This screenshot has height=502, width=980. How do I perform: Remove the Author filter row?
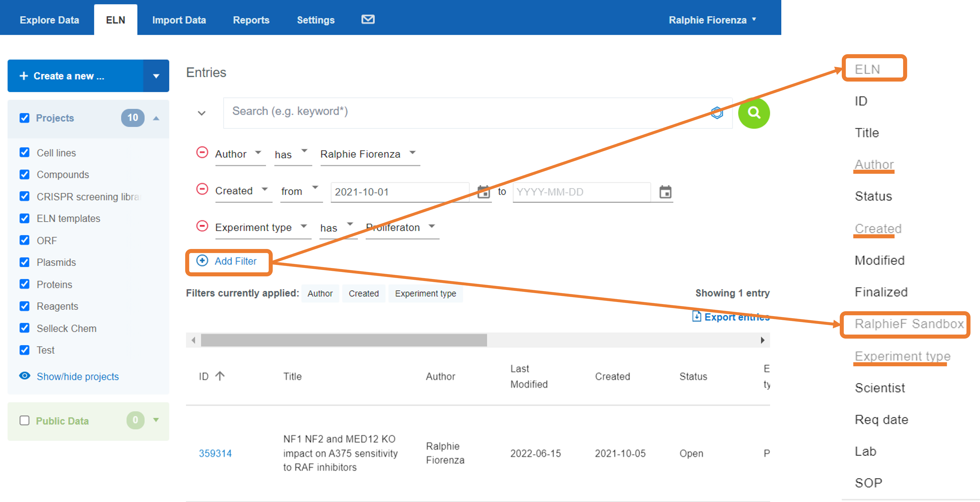(202, 153)
